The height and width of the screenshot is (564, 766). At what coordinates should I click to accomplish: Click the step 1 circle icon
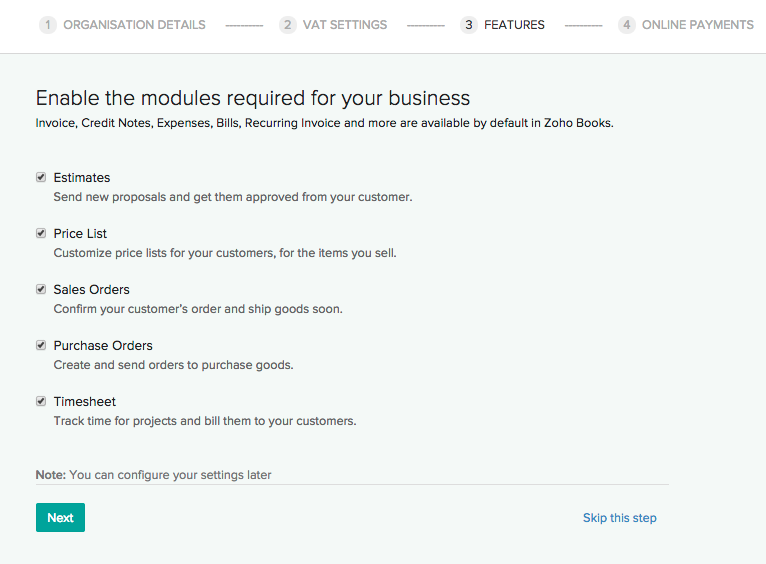(47, 25)
